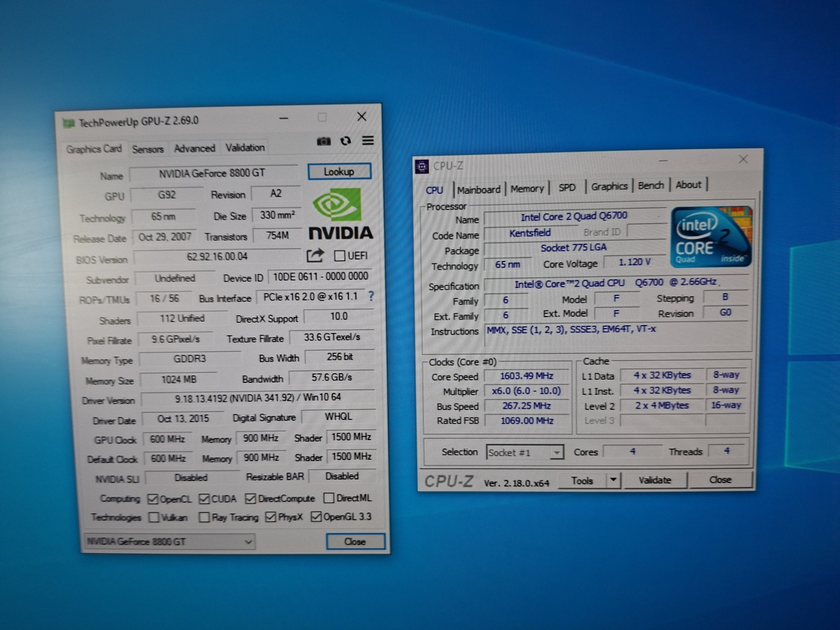Viewport: 840px width, 630px height.
Task: Click the Close button in CPU-Z
Action: coord(720,480)
